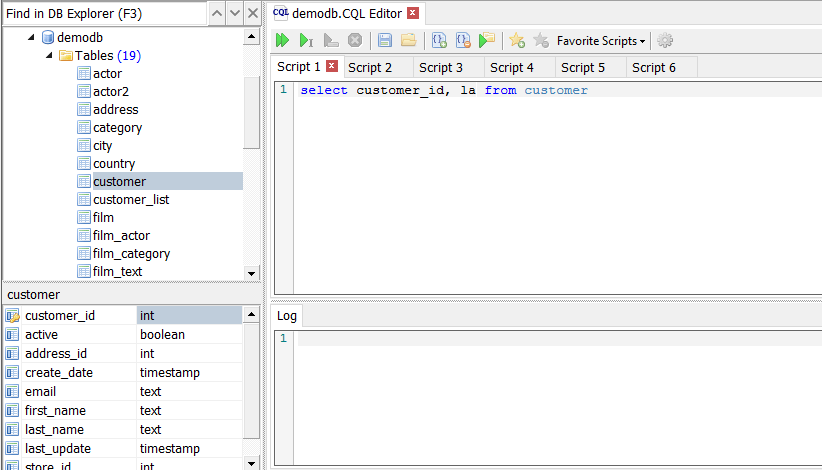Save the current script using the disk icon
Viewport: 822px width, 470px height.
(385, 41)
